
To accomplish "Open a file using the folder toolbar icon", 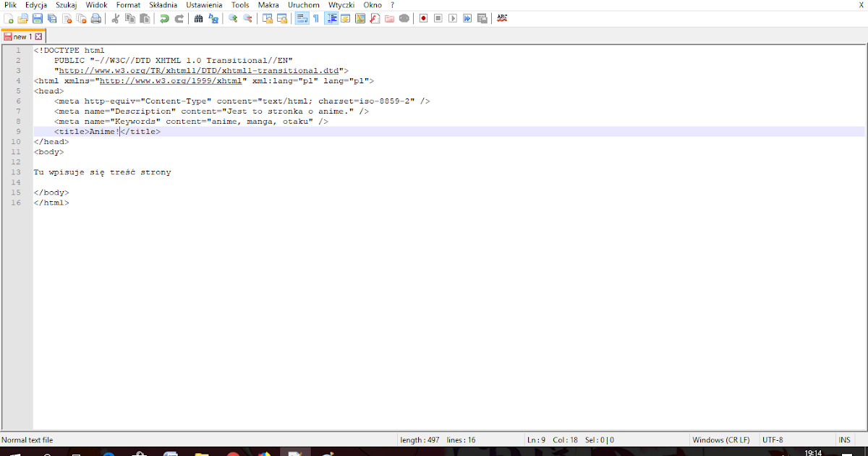I will (x=22, y=18).
